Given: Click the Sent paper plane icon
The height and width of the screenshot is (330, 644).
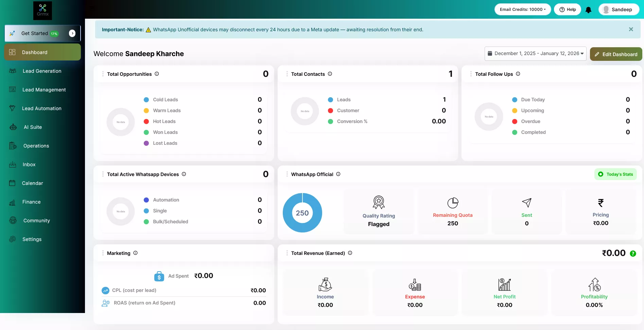Looking at the screenshot, I should pyautogui.click(x=526, y=203).
